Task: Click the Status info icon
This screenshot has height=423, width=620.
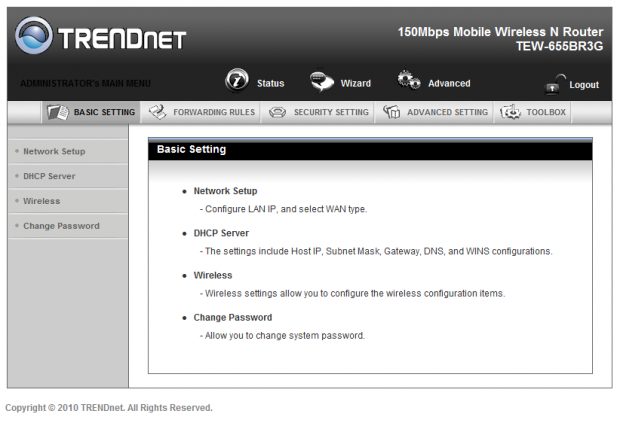Action: tap(237, 80)
